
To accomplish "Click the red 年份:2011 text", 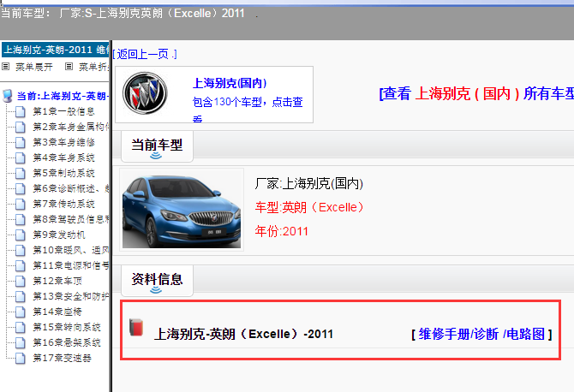I will click(282, 231).
